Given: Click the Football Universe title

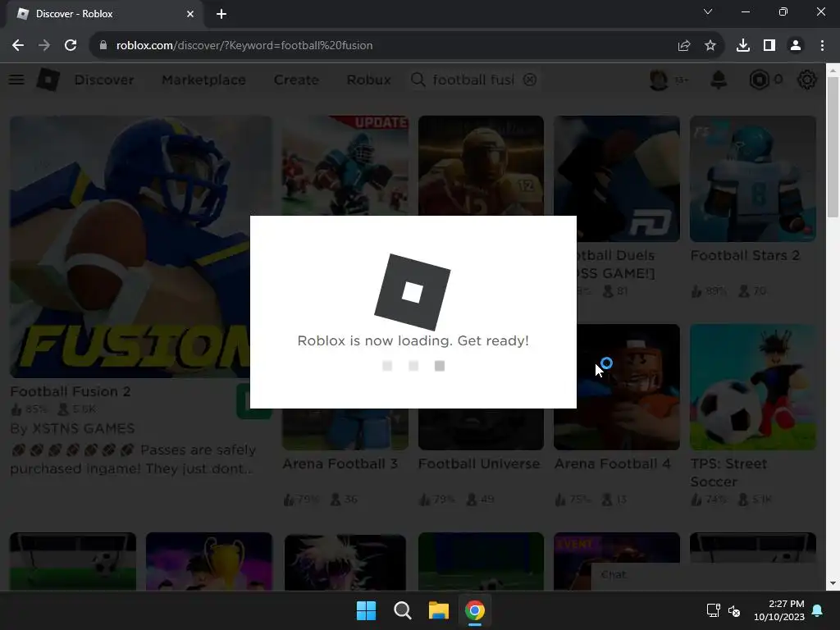Looking at the screenshot, I should click(479, 464).
